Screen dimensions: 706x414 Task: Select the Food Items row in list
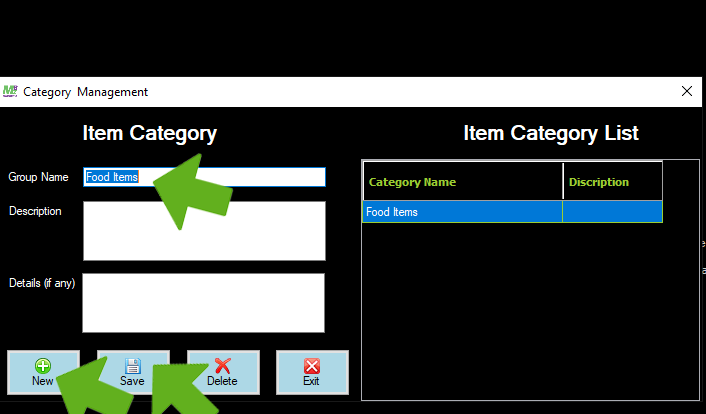[x=462, y=212]
